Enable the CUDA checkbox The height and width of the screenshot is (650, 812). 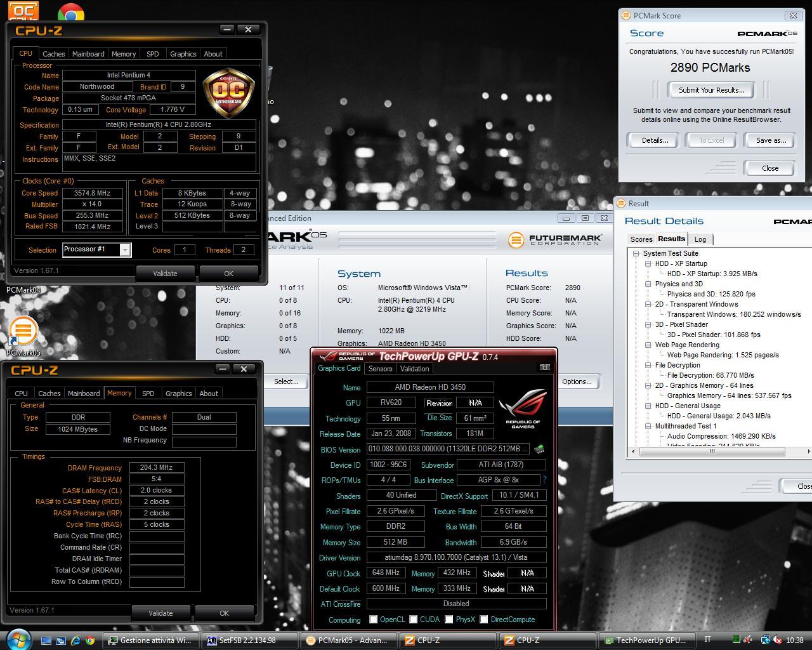(413, 620)
